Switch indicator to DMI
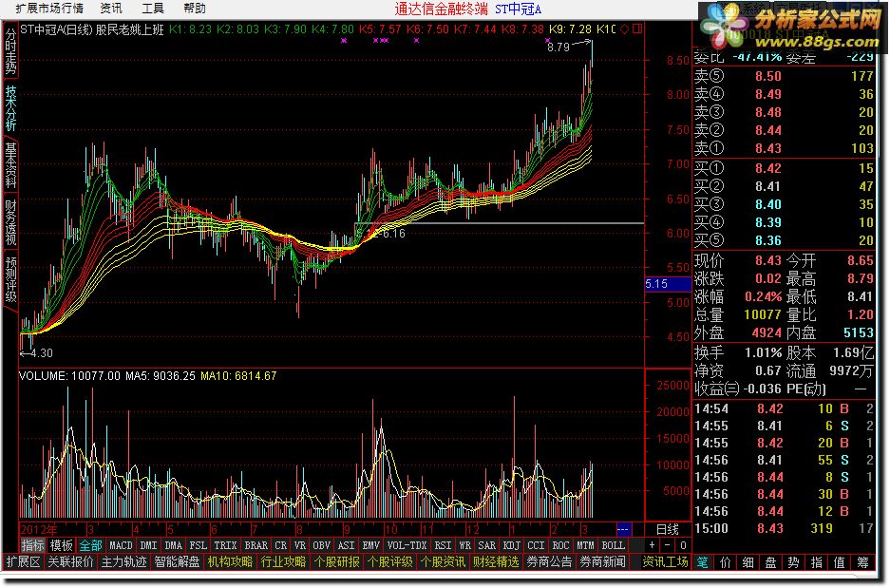The height and width of the screenshot is (588, 890). pos(148,545)
